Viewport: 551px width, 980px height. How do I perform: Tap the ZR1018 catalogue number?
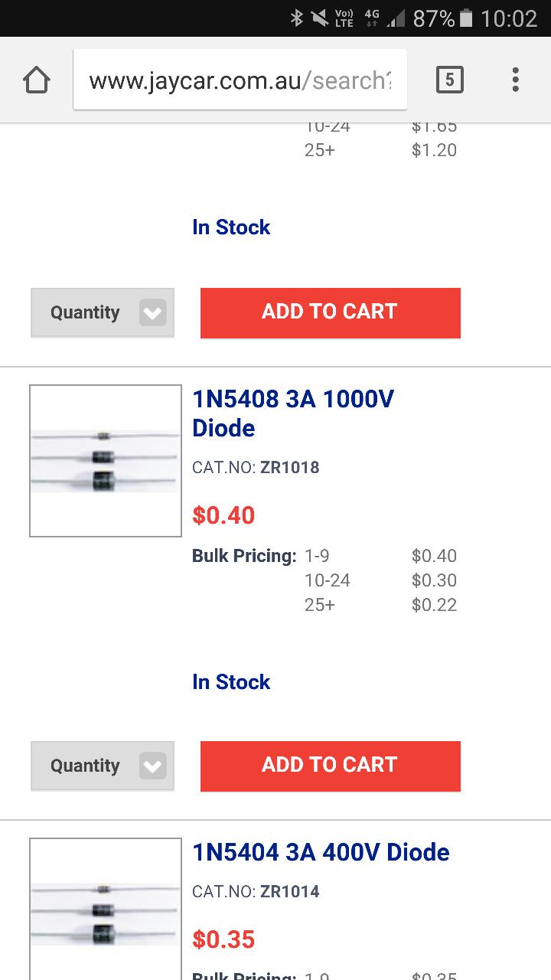pos(289,467)
